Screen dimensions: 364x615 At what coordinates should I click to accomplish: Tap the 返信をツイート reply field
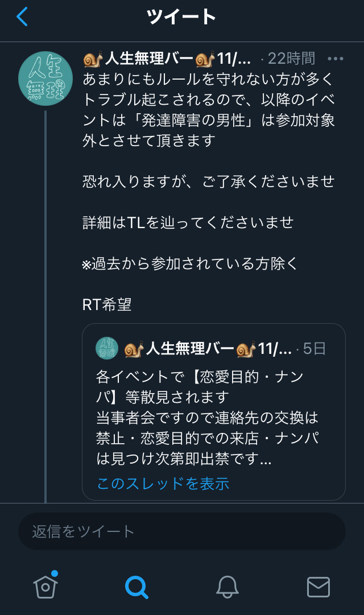pyautogui.click(x=182, y=531)
